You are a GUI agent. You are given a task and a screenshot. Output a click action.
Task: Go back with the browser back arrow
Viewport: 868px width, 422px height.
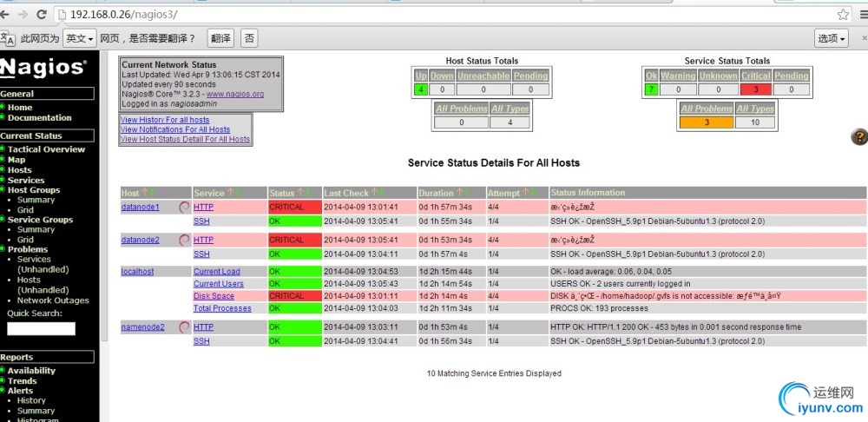click(3, 15)
